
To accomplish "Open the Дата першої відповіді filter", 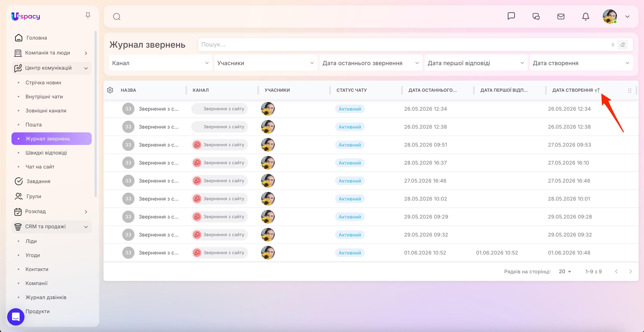I will [476, 63].
